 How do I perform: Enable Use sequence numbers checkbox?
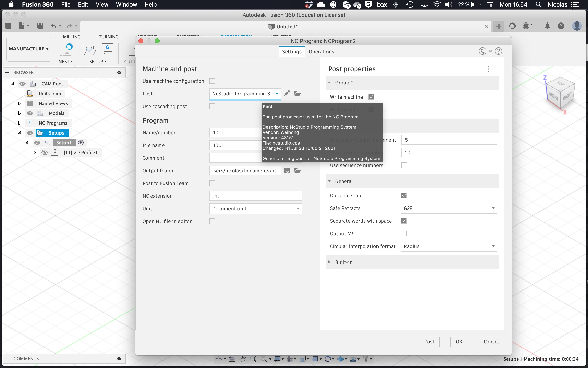pyautogui.click(x=404, y=165)
